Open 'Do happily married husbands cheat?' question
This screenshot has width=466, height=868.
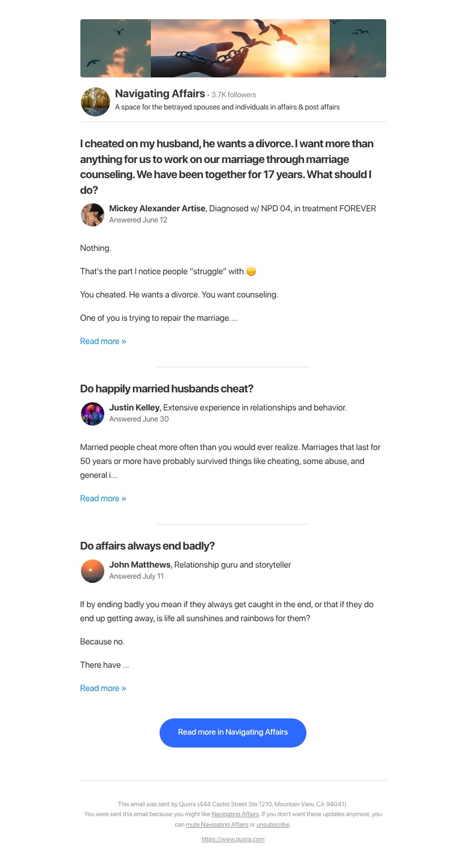(167, 388)
